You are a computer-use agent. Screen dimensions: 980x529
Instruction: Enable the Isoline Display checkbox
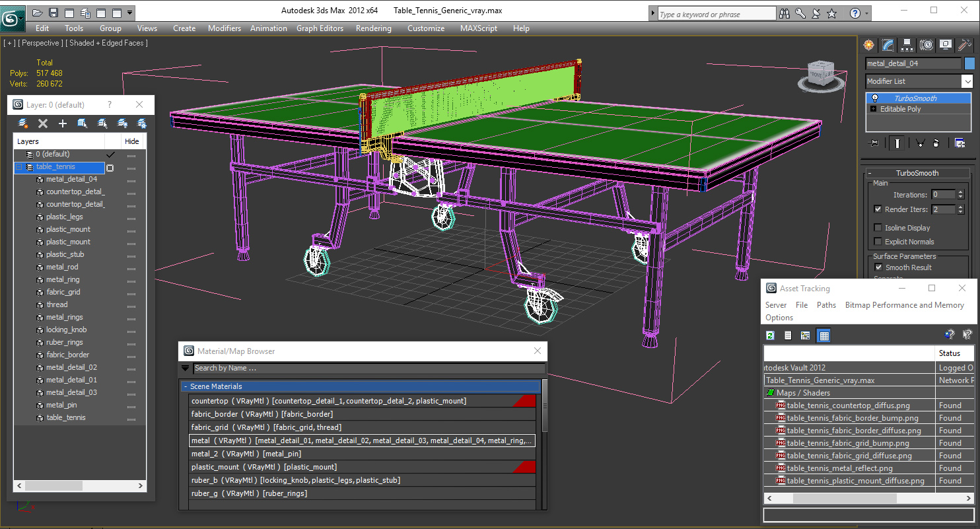pyautogui.click(x=878, y=228)
